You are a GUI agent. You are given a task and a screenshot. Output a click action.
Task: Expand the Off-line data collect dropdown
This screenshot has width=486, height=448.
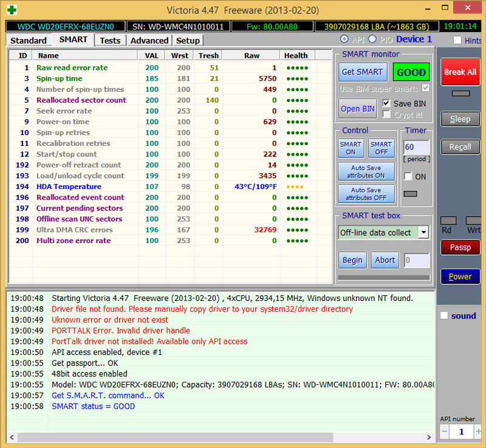coord(423,232)
